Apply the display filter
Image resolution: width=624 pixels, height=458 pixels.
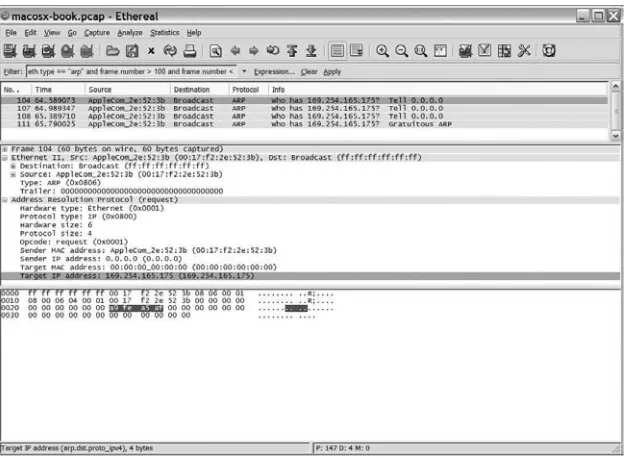point(332,72)
